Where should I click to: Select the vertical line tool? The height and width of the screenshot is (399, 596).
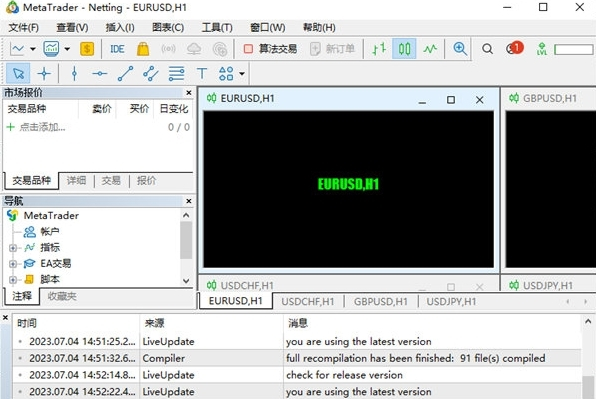pos(74,73)
